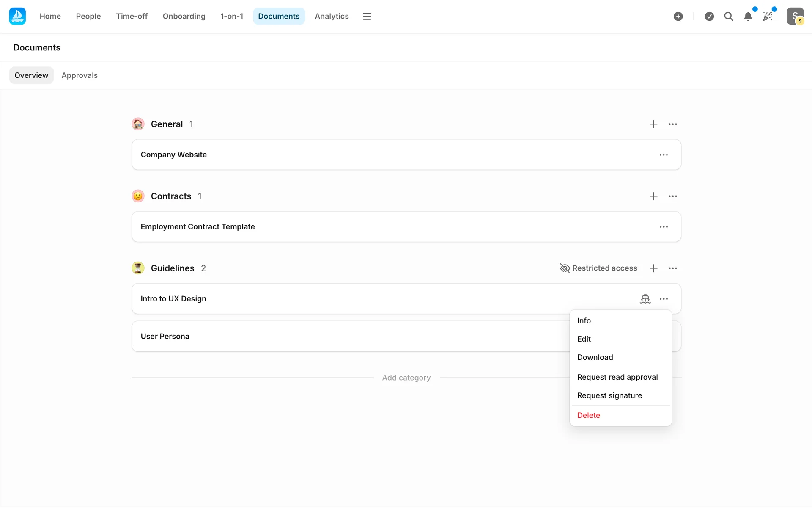
Task: Click Delete in the context menu
Action: [588, 415]
